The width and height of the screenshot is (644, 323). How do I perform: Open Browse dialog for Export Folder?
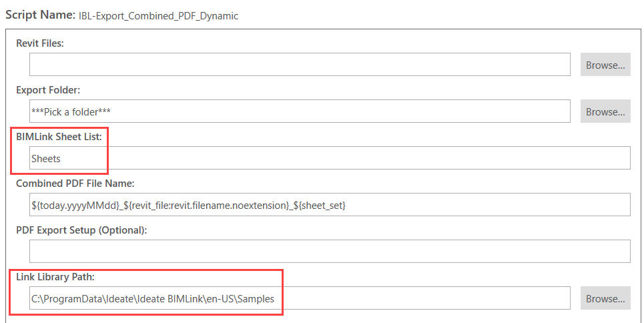point(605,111)
